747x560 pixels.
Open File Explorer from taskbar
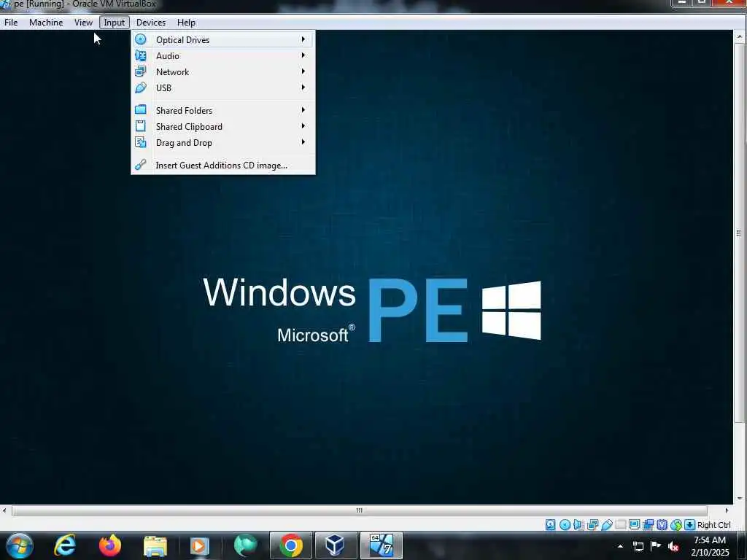[155, 545]
